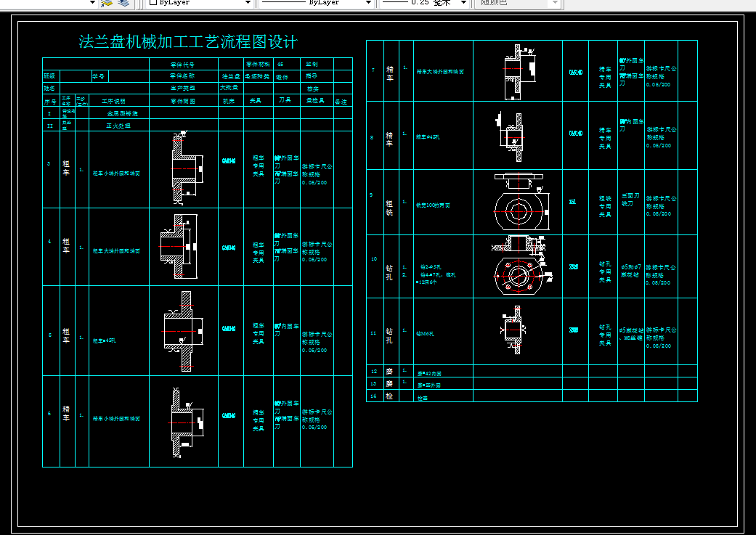Select the 刀具 column header
This screenshot has width=756, height=535.
[285, 100]
